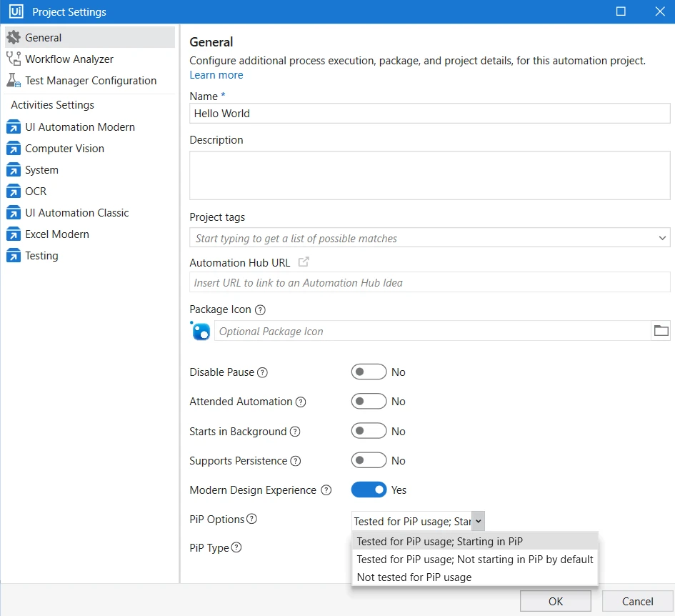Click the help icon next to Starts in Background
Screen dimensions: 675x616
[x=295, y=432]
